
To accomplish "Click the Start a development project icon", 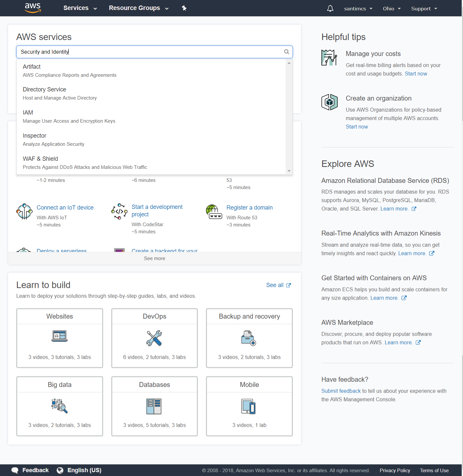I will [x=119, y=211].
